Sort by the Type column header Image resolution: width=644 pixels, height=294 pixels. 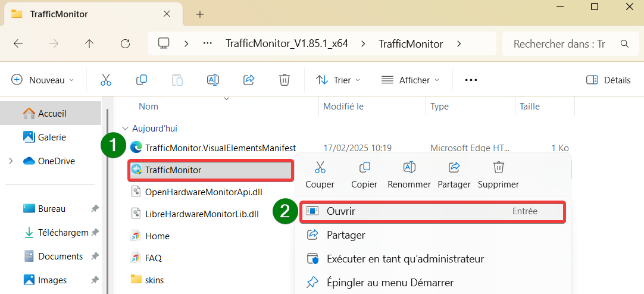pyautogui.click(x=439, y=107)
